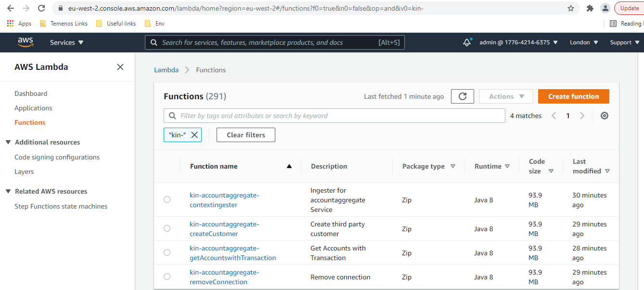Screen dimensions: 644x290
Task: Close the AWS Lambda sidebar panel
Action: pyautogui.click(x=120, y=67)
